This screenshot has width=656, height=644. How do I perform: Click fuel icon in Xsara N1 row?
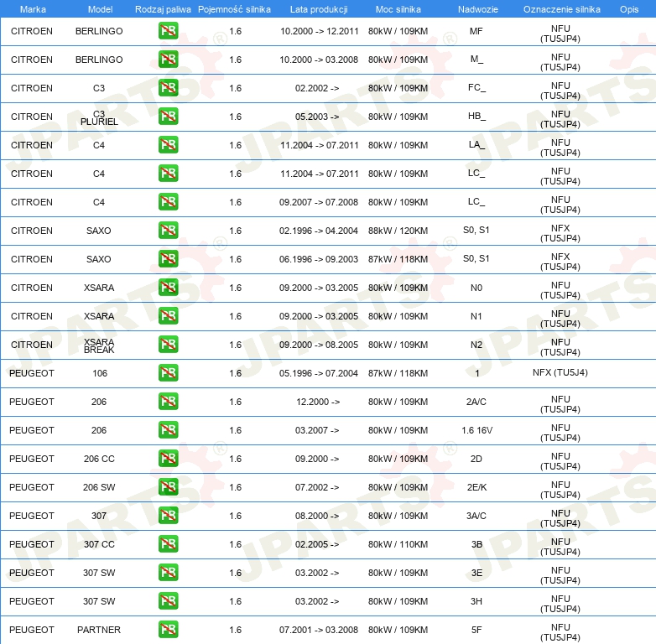168,316
